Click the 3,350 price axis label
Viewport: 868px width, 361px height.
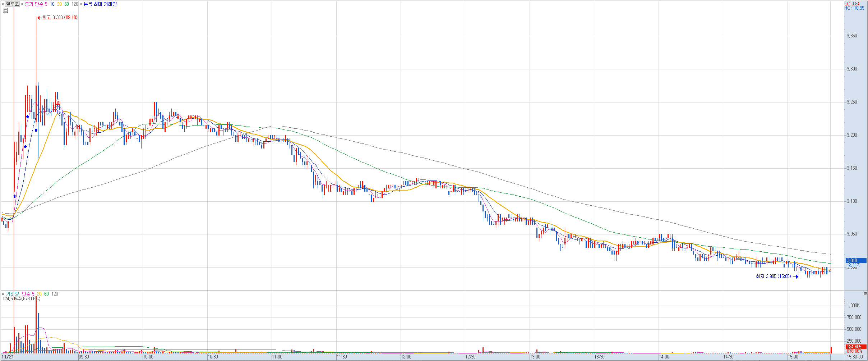click(852, 36)
